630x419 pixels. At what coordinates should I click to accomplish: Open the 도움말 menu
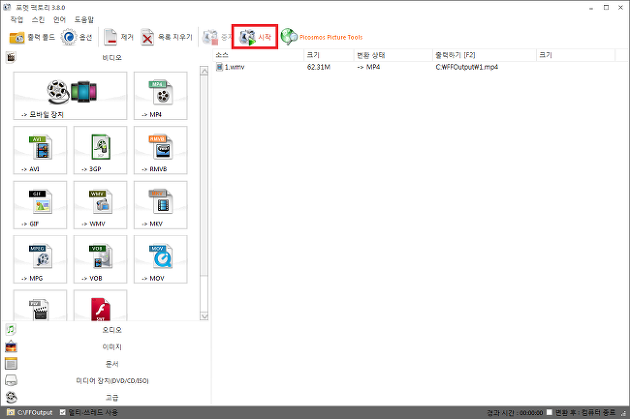click(84, 19)
